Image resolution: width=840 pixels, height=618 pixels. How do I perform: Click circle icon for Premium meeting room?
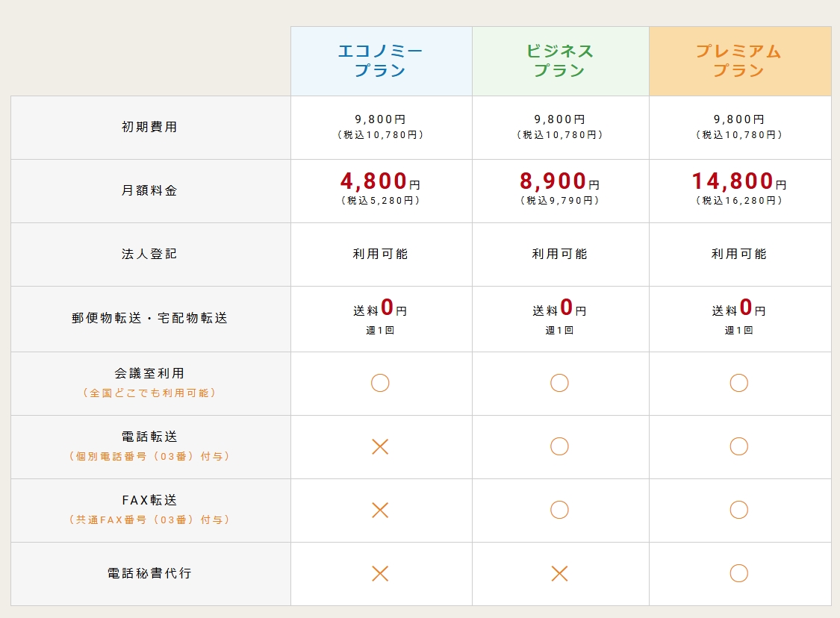click(739, 383)
